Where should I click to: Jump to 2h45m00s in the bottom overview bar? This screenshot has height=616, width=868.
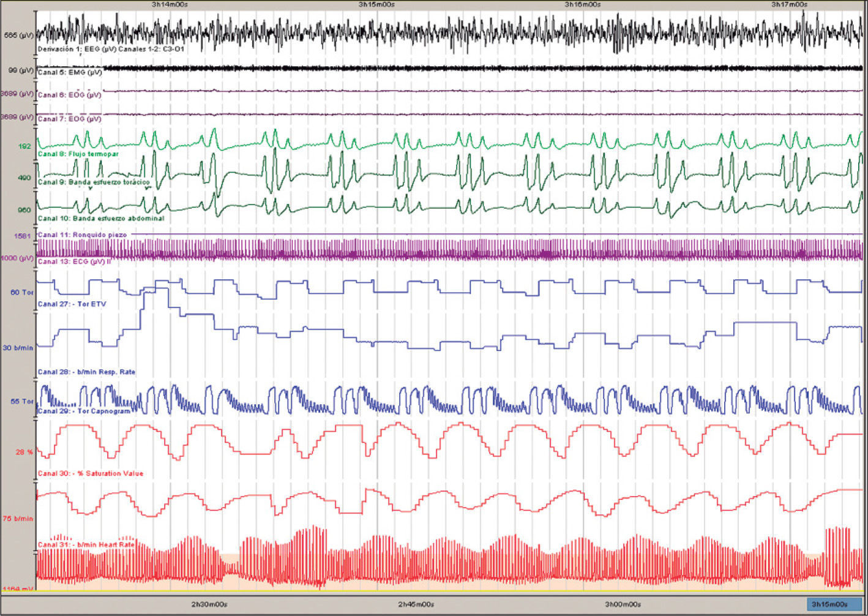[x=416, y=604]
